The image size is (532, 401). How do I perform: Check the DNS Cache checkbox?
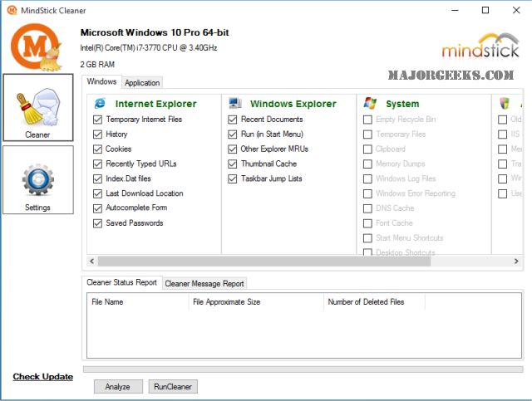[x=367, y=208]
